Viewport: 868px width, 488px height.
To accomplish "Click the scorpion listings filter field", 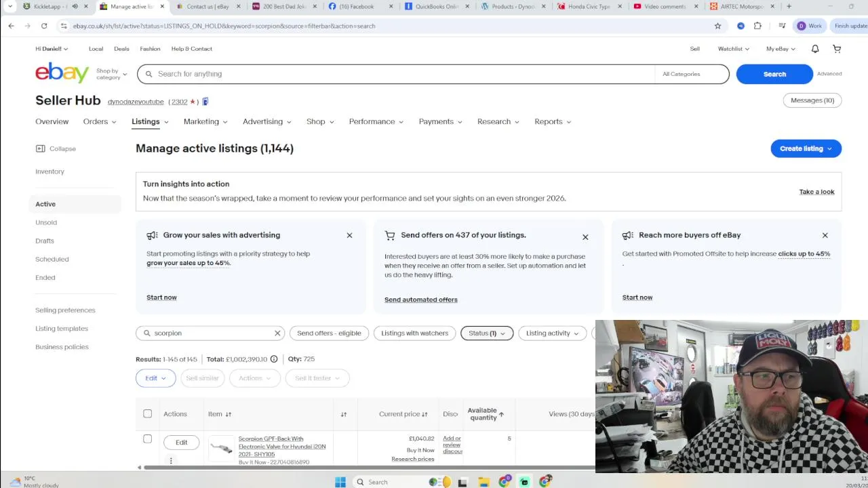I will 210,333.
